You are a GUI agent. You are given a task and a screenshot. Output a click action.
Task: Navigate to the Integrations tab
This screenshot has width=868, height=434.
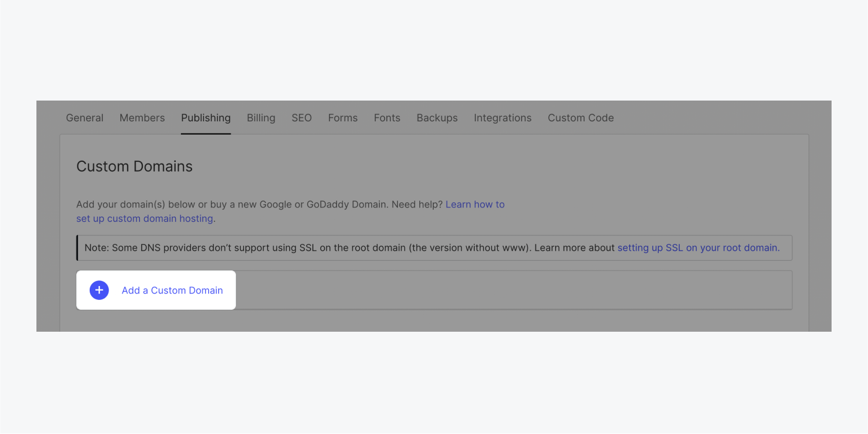click(502, 118)
